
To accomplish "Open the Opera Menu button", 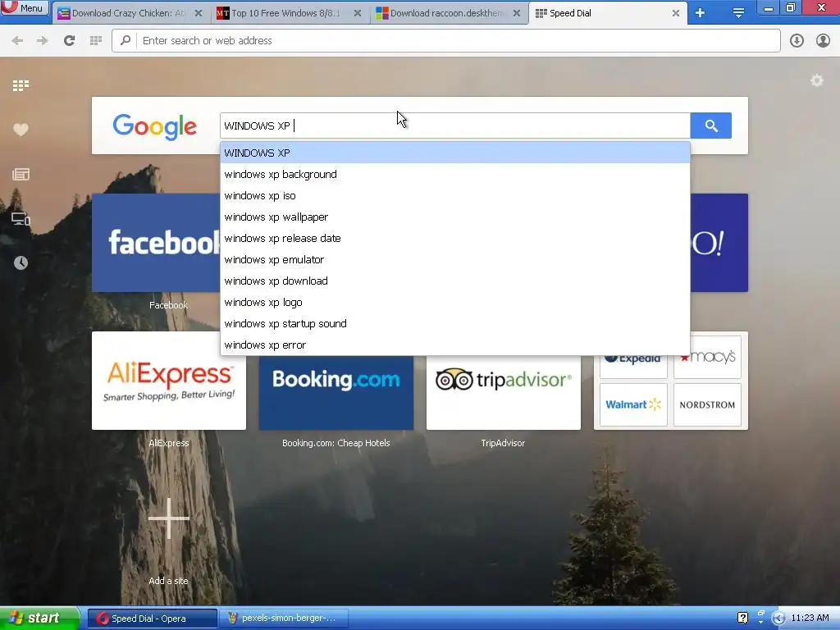I will [x=24, y=7].
